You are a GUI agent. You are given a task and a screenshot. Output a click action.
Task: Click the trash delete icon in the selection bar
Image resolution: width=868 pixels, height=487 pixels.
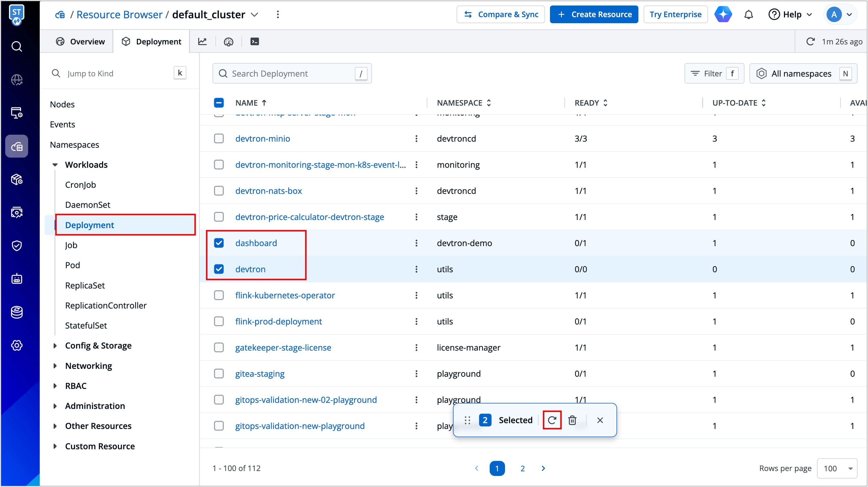click(572, 420)
